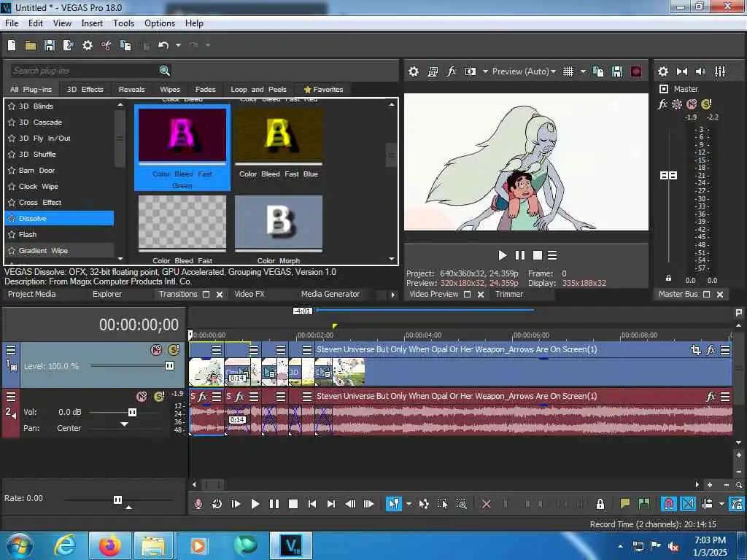747x560 pixels.
Task: Switch to the Wipes plug-in tab
Action: [x=170, y=90]
